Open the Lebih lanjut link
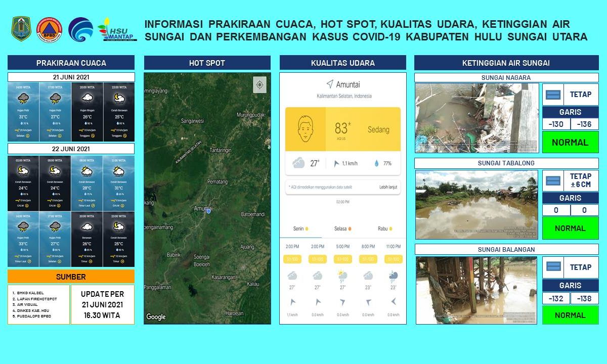 click(x=388, y=187)
